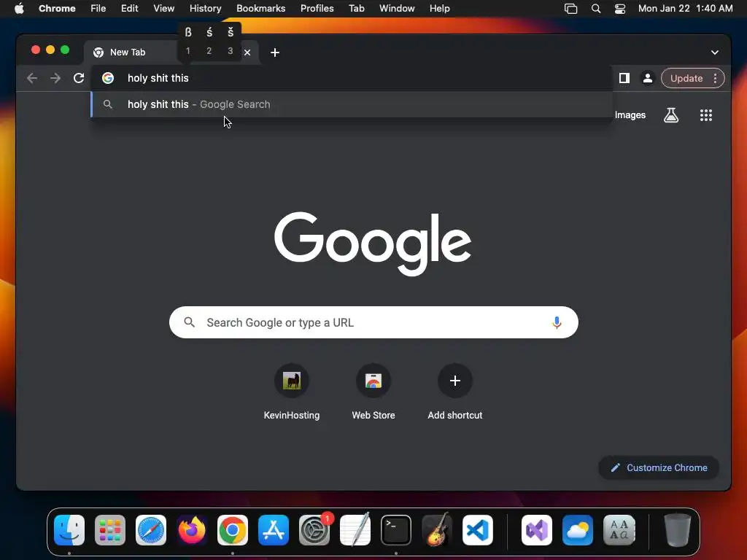Click the browser back arrow

[32, 78]
